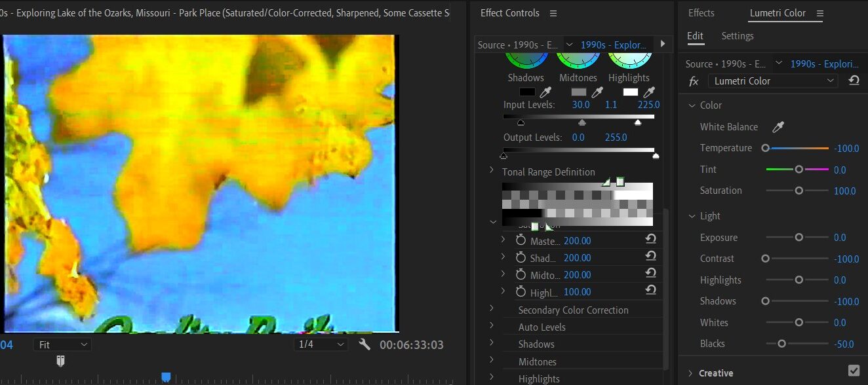The image size is (868, 385).
Task: Pick the White Balance eyedropper
Action: click(778, 127)
